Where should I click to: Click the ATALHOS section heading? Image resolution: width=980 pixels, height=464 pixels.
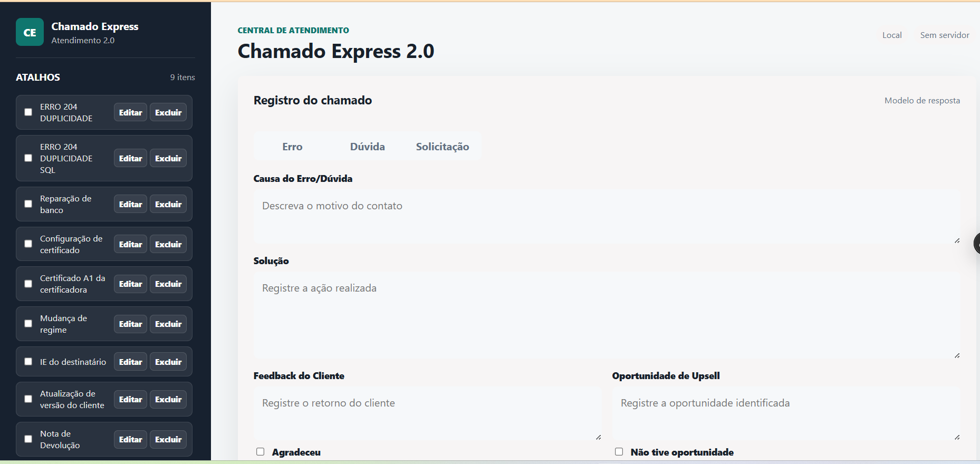click(x=38, y=77)
